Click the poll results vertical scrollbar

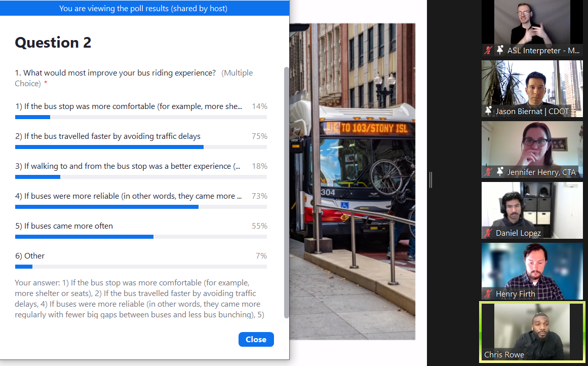(x=287, y=193)
